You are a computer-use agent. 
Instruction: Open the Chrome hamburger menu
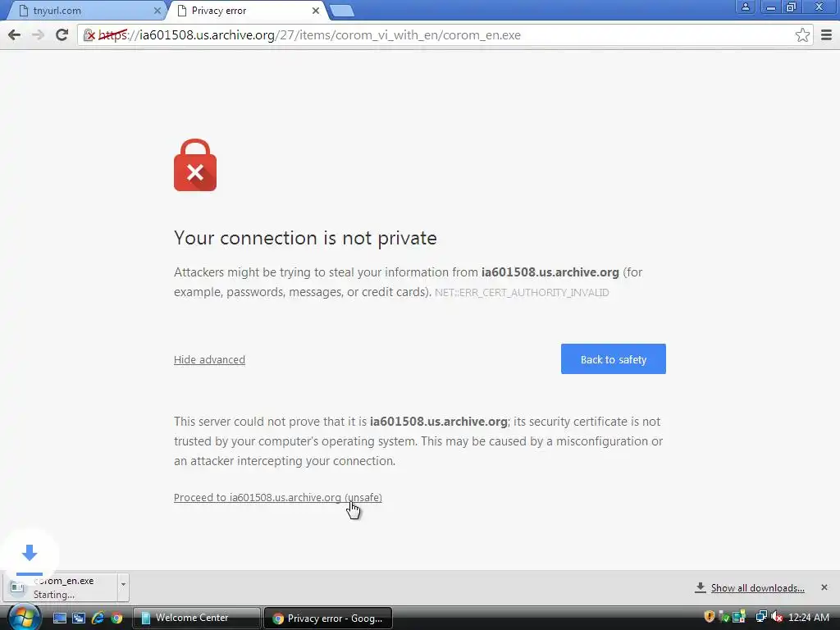tap(826, 35)
